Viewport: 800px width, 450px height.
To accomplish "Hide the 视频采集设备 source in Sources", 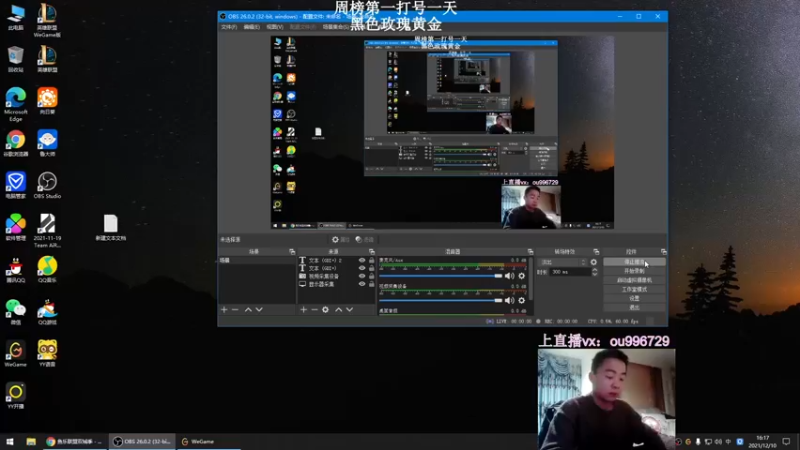I will (362, 276).
